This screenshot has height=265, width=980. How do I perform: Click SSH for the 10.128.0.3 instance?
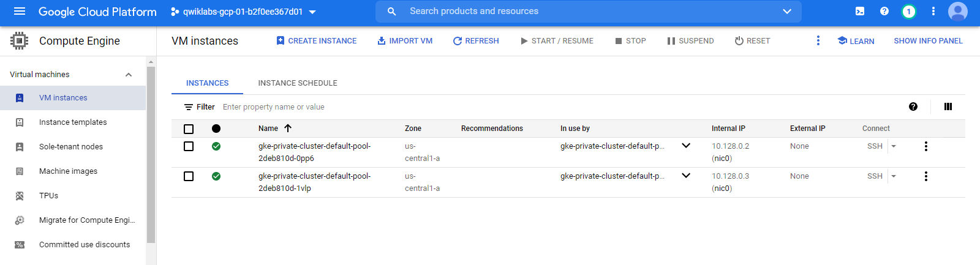[875, 176]
